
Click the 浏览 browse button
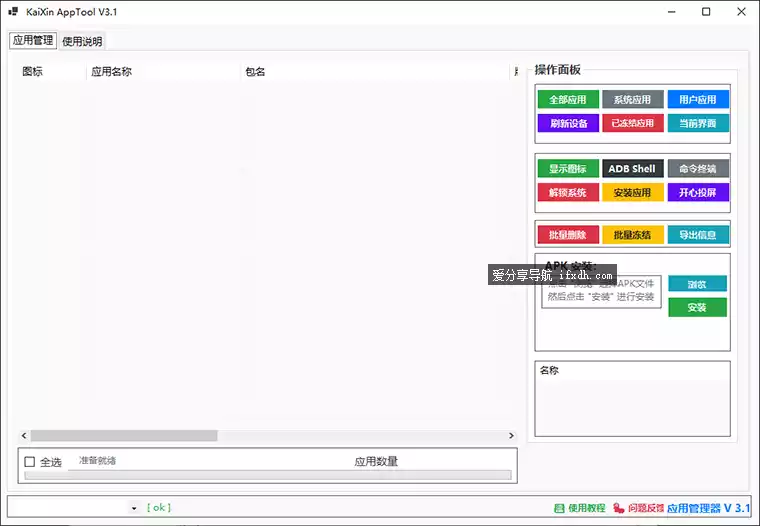point(697,284)
